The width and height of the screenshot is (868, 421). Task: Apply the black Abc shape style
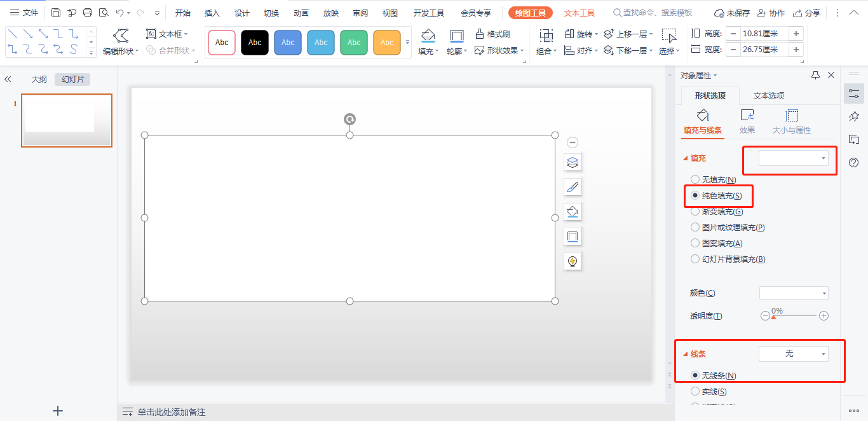pyautogui.click(x=255, y=43)
